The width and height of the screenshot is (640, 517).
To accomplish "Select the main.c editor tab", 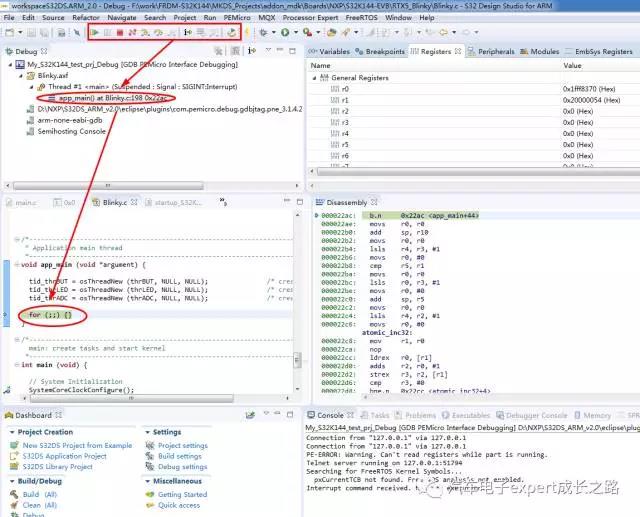I will [21, 202].
